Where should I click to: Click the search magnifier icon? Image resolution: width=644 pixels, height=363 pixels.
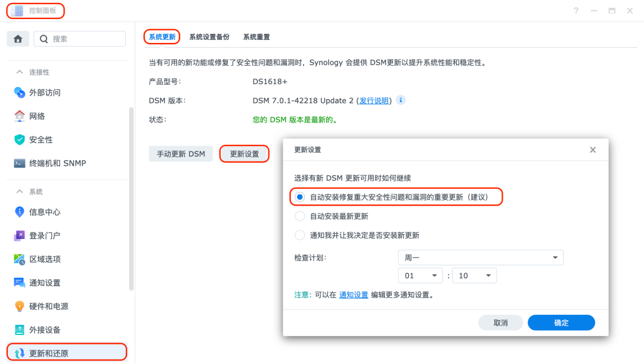click(x=44, y=39)
